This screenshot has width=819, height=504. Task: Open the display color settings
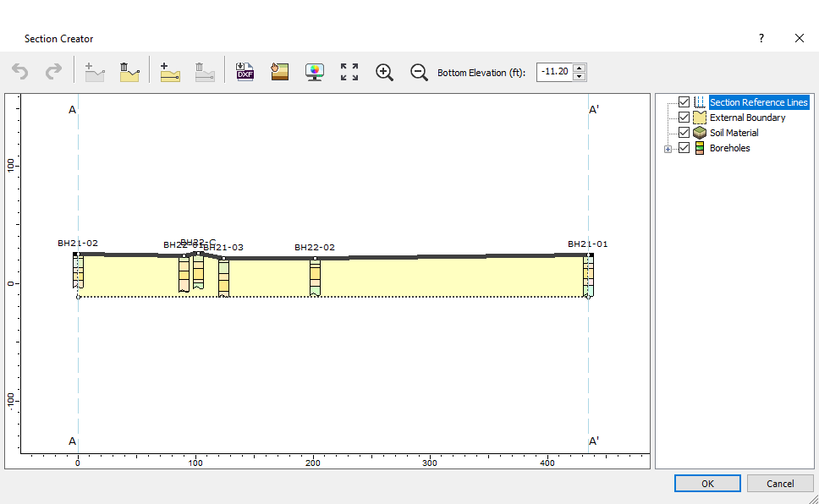314,71
